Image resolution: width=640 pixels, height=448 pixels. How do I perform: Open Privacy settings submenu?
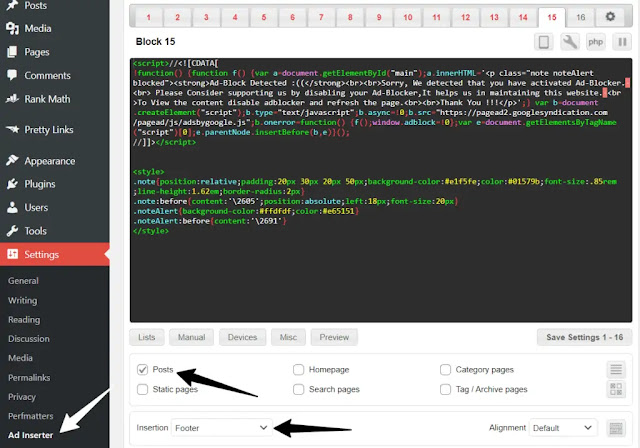point(22,397)
